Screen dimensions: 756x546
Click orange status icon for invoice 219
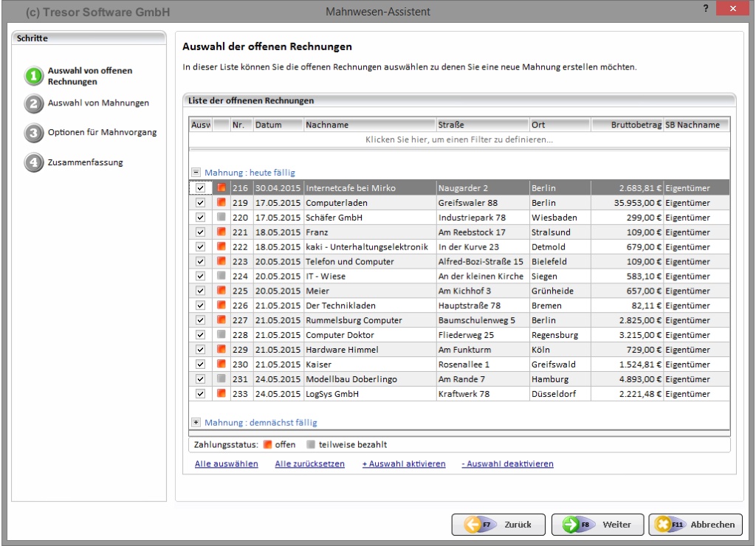tap(221, 202)
